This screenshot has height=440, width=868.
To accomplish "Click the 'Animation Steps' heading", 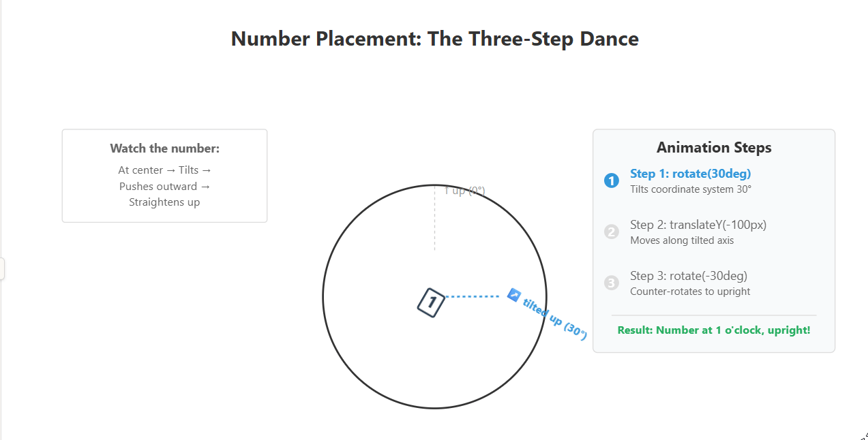I will click(713, 148).
